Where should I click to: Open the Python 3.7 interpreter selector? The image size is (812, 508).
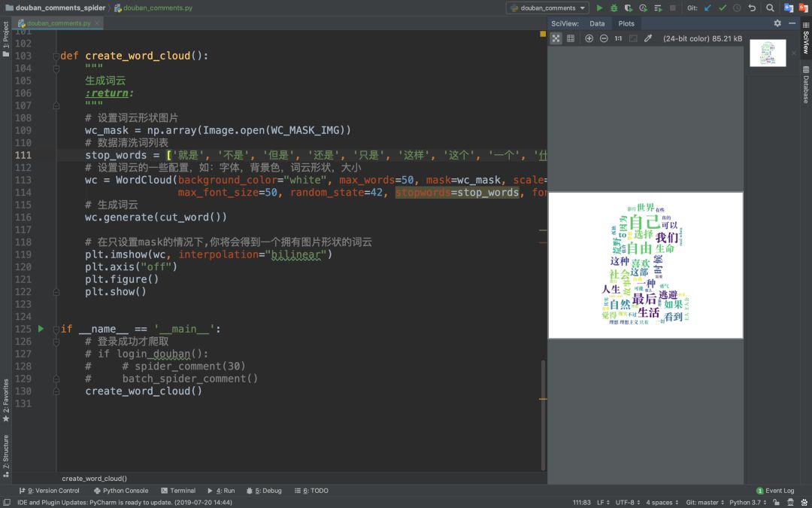[x=745, y=502]
